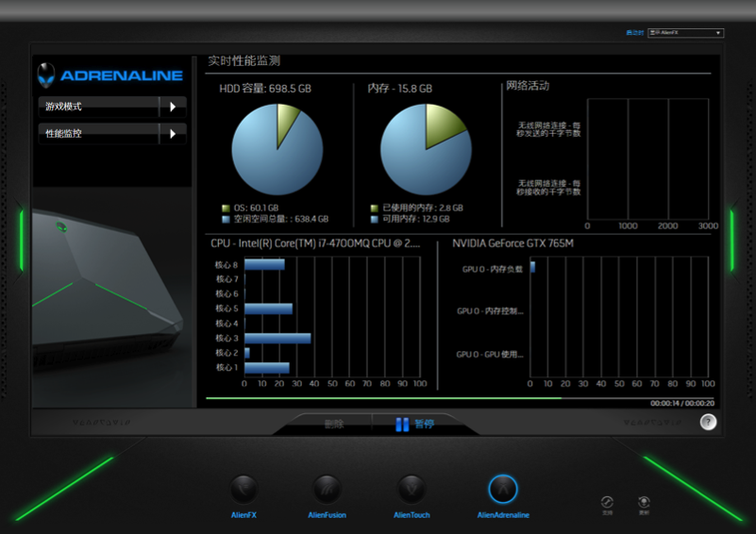Viewport: 756px width, 534px height.
Task: Click the 更新 update icon
Action: tap(644, 502)
